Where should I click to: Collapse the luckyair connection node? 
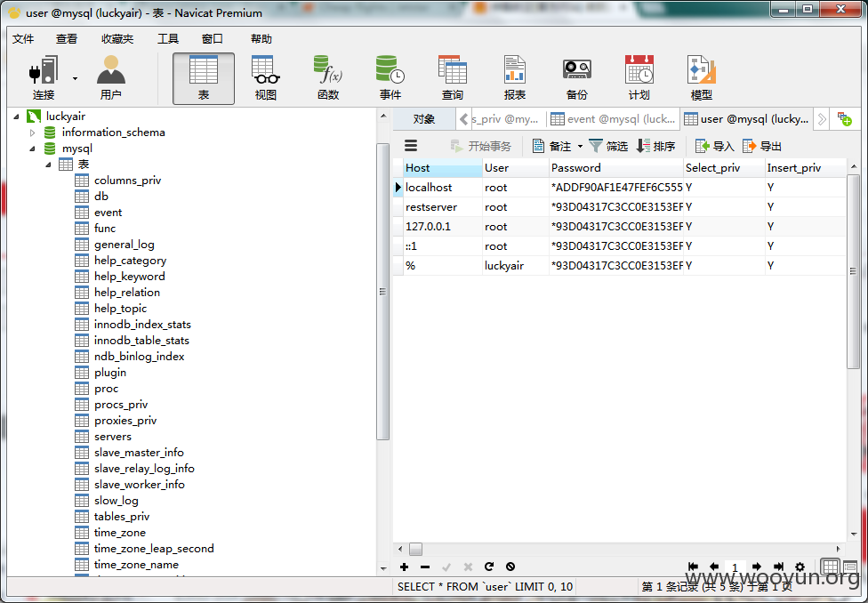[x=16, y=117]
